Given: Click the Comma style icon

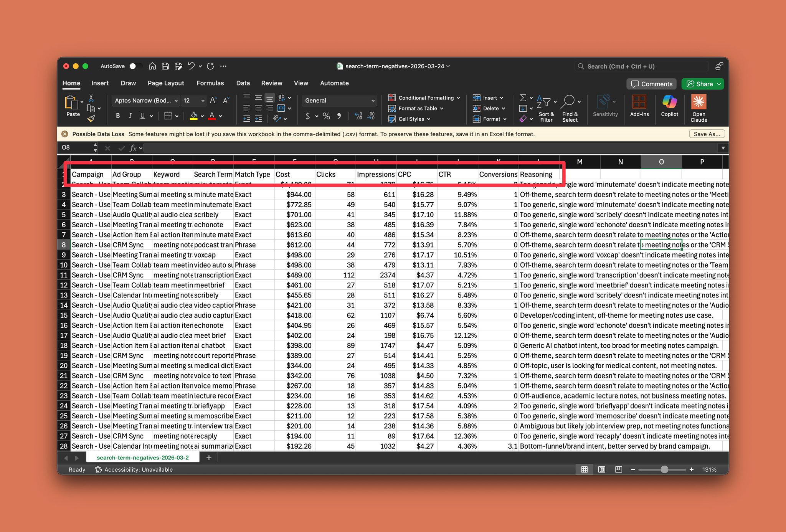Looking at the screenshot, I should pyautogui.click(x=339, y=116).
